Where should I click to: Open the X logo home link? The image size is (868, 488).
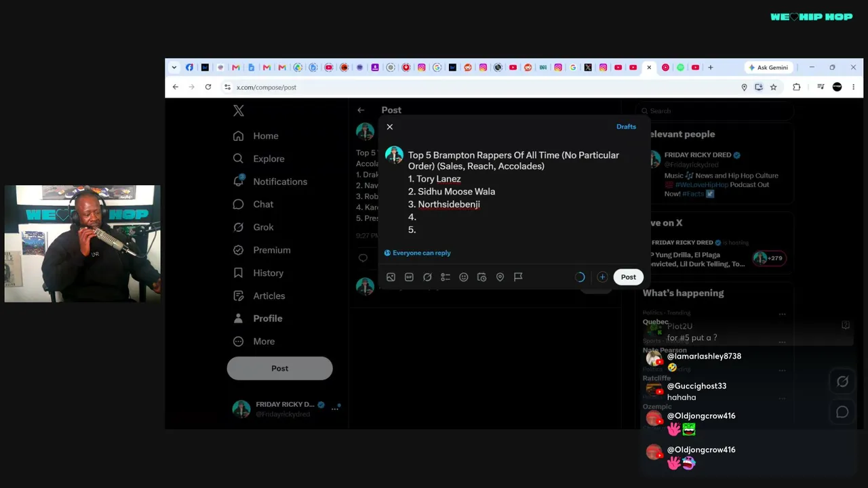tap(239, 110)
